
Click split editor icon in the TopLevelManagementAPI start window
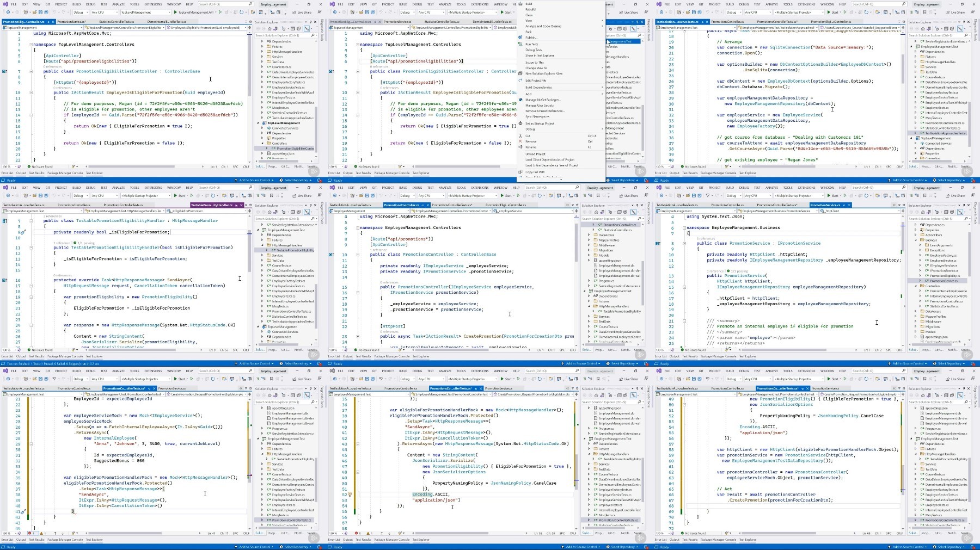(249, 27)
